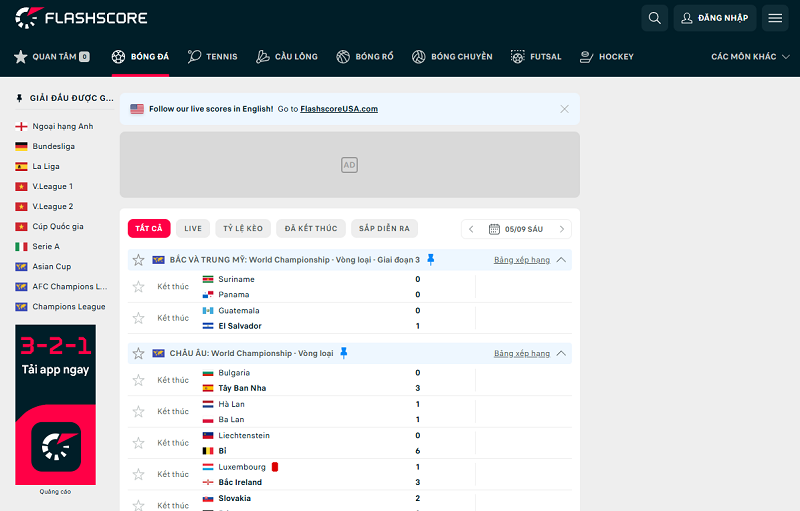Select SẮP DIỄN RA filter
Viewport: 800px width, 511px height.
pyautogui.click(x=384, y=228)
